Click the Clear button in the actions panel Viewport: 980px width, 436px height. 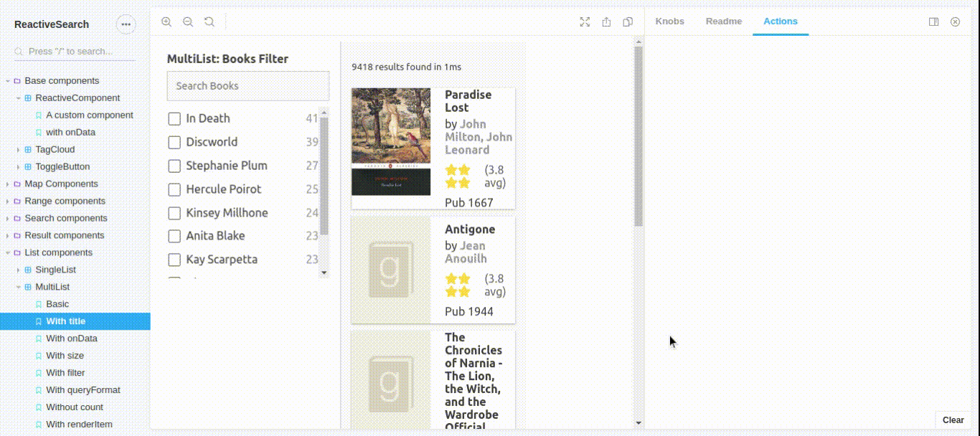click(x=953, y=420)
